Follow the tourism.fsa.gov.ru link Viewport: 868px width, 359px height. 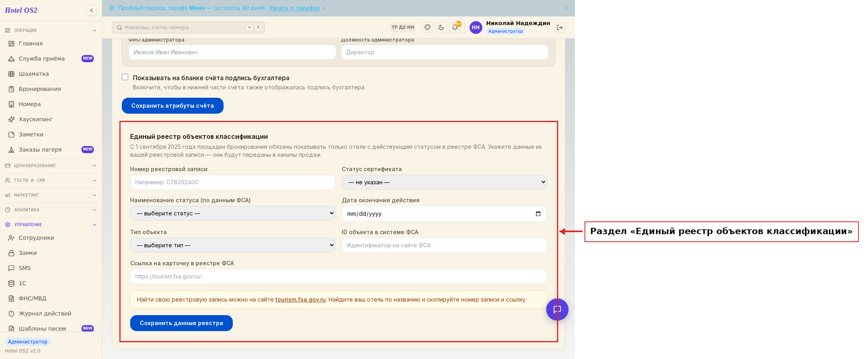[300, 300]
